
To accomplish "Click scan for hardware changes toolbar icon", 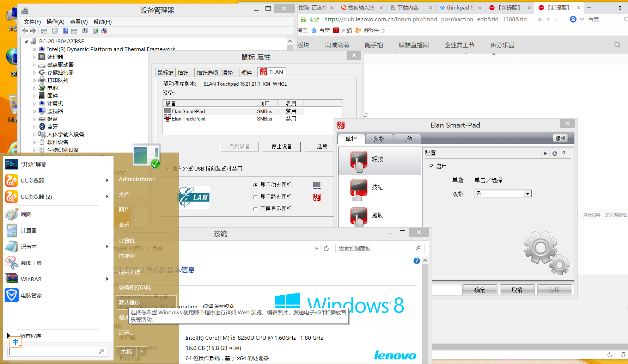I will [x=85, y=31].
